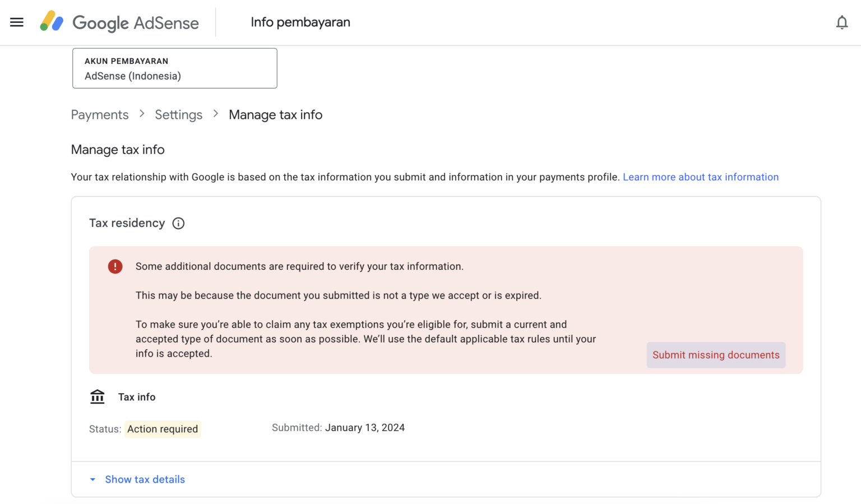Click the Submitted date January 13, 2024

[365, 427]
